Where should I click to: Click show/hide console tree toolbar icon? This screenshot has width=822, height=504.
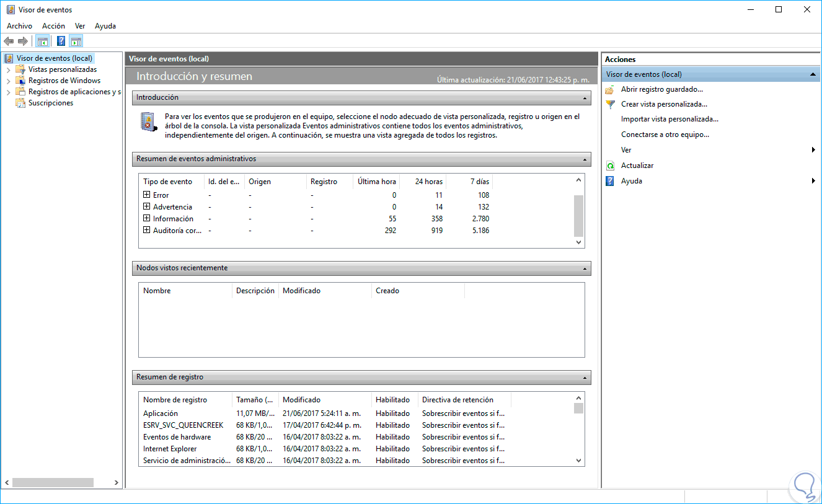click(42, 42)
